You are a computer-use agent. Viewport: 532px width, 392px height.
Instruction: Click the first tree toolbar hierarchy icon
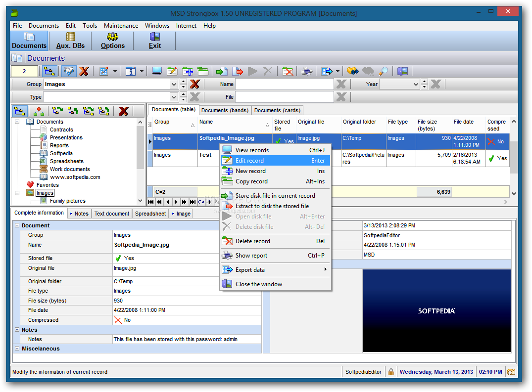click(x=20, y=111)
